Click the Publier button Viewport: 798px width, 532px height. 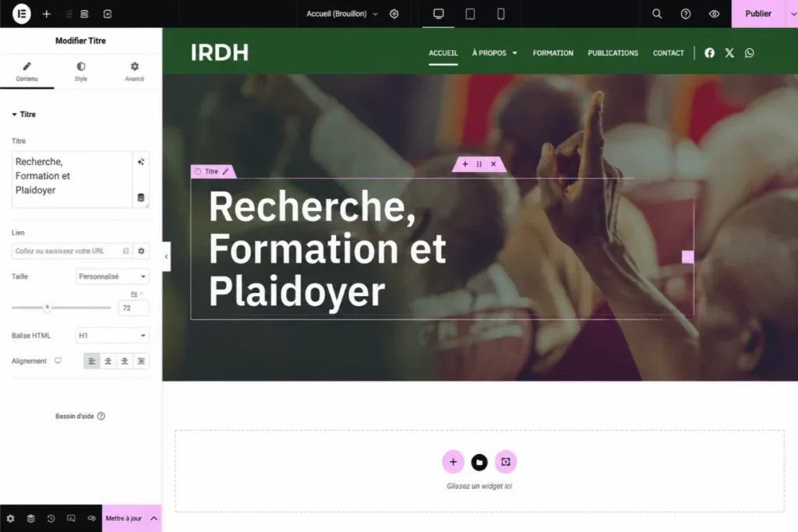pos(757,14)
